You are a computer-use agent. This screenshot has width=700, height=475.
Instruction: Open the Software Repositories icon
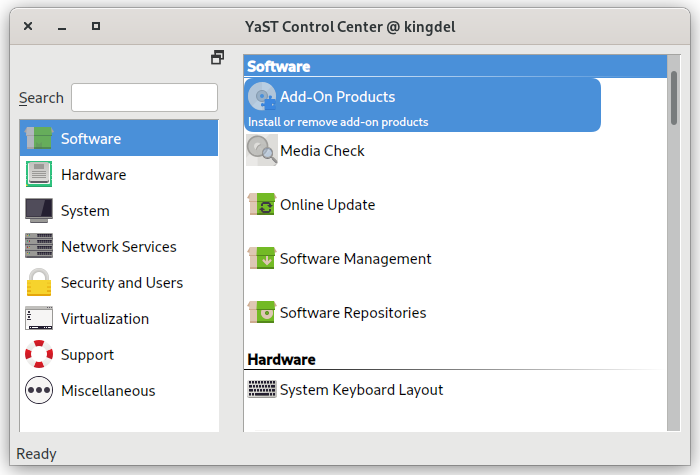[262, 312]
